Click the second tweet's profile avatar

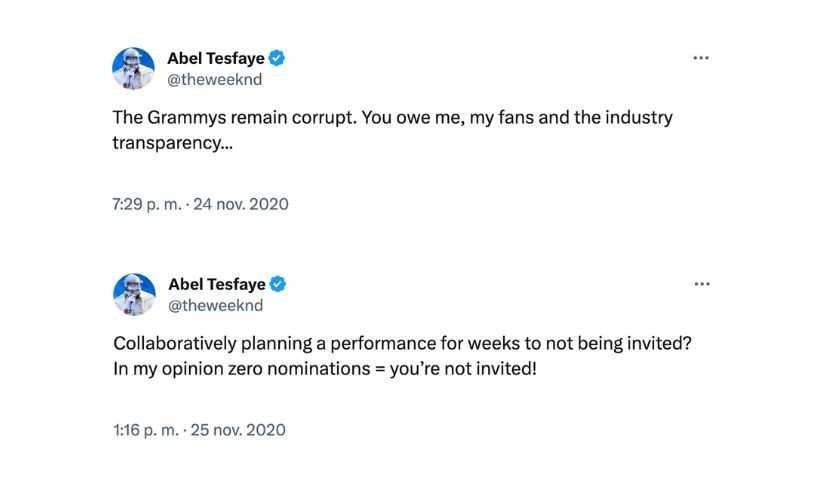pos(133,294)
